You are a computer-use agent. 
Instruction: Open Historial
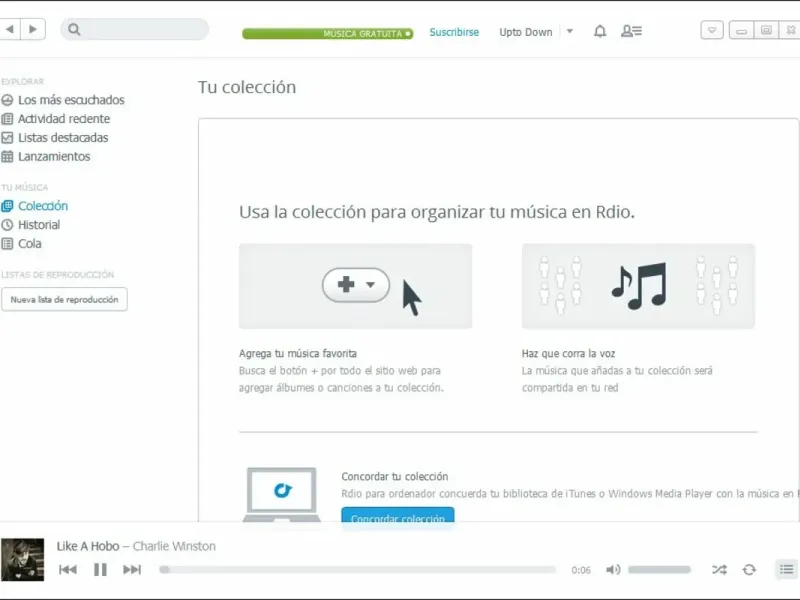pyautogui.click(x=39, y=225)
